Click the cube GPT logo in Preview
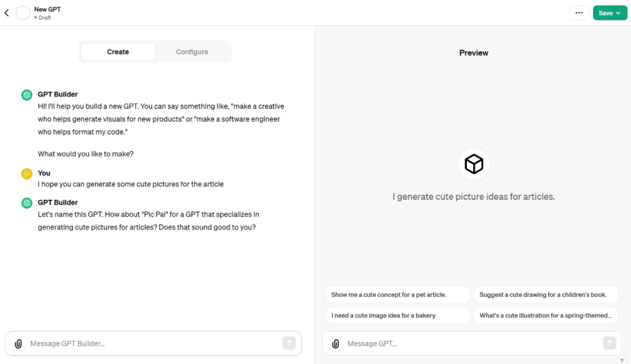The image size is (631, 364). 474,164
